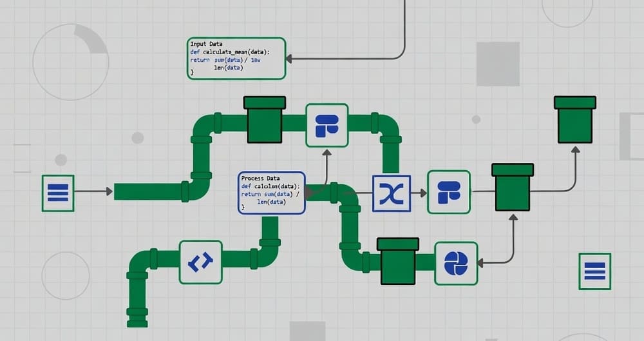
Task: Select the green pipe cap beside pinwheel node
Action: coord(397,261)
